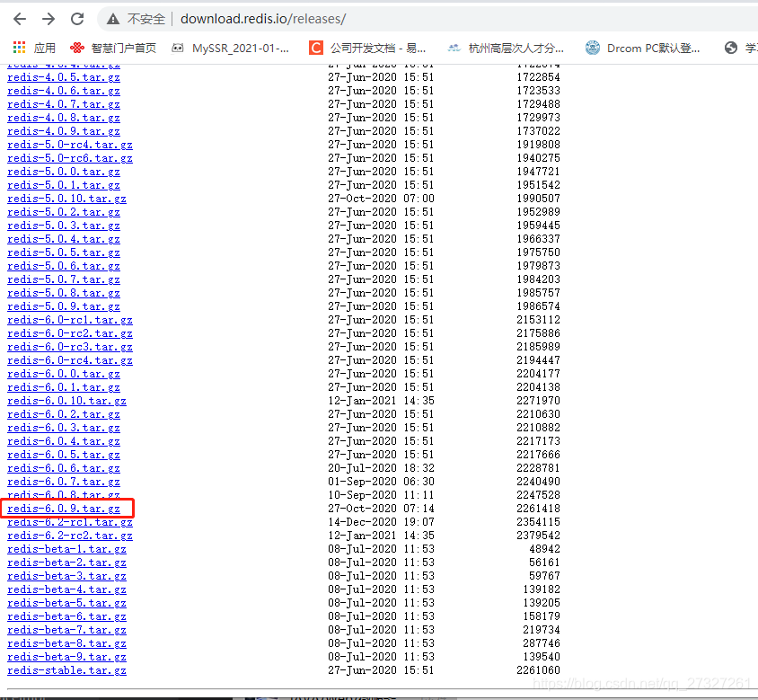The width and height of the screenshot is (758, 700).
Task: Click the not-secure warning icon
Action: click(x=113, y=19)
